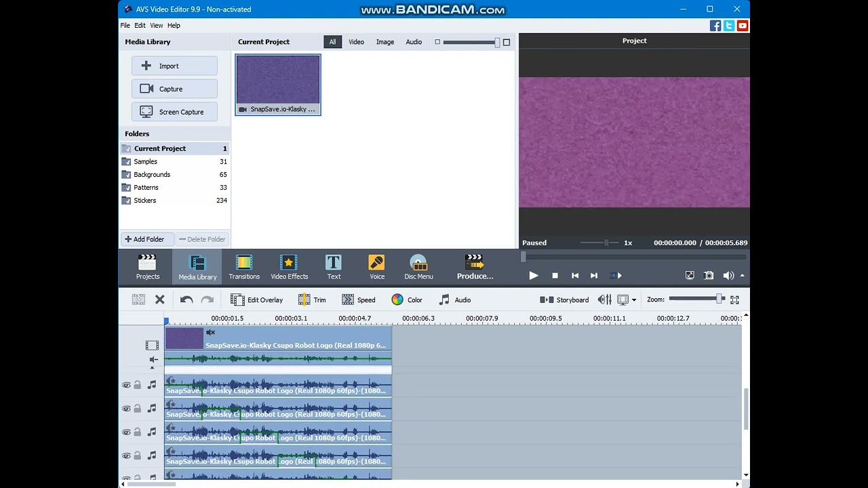This screenshot has width=868, height=488.
Task: Open the Color correction tool
Action: 407,300
